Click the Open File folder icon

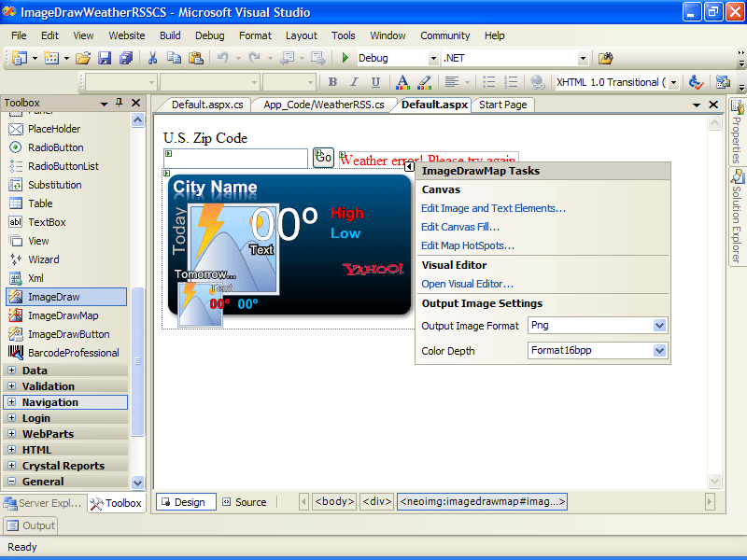[83, 58]
